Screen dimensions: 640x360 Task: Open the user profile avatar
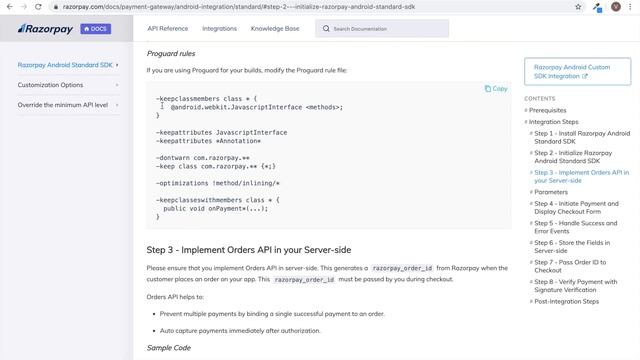(x=616, y=7)
